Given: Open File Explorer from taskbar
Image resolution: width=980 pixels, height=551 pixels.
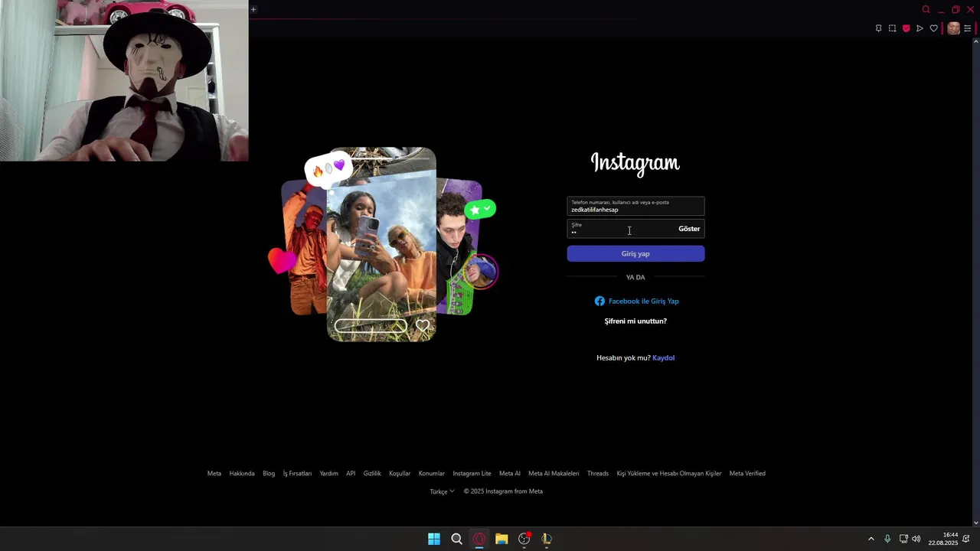Looking at the screenshot, I should tap(501, 539).
